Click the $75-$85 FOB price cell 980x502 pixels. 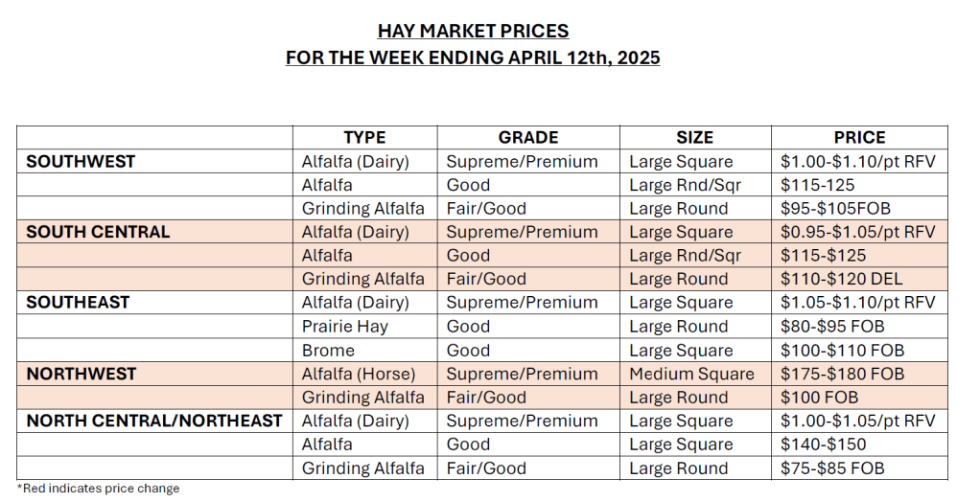[x=832, y=468]
